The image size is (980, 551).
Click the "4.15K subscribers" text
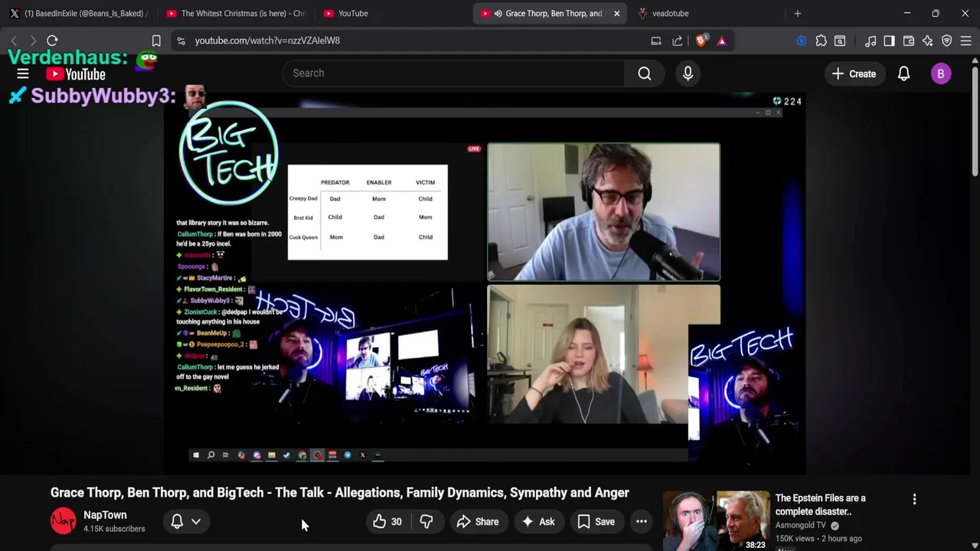click(114, 529)
